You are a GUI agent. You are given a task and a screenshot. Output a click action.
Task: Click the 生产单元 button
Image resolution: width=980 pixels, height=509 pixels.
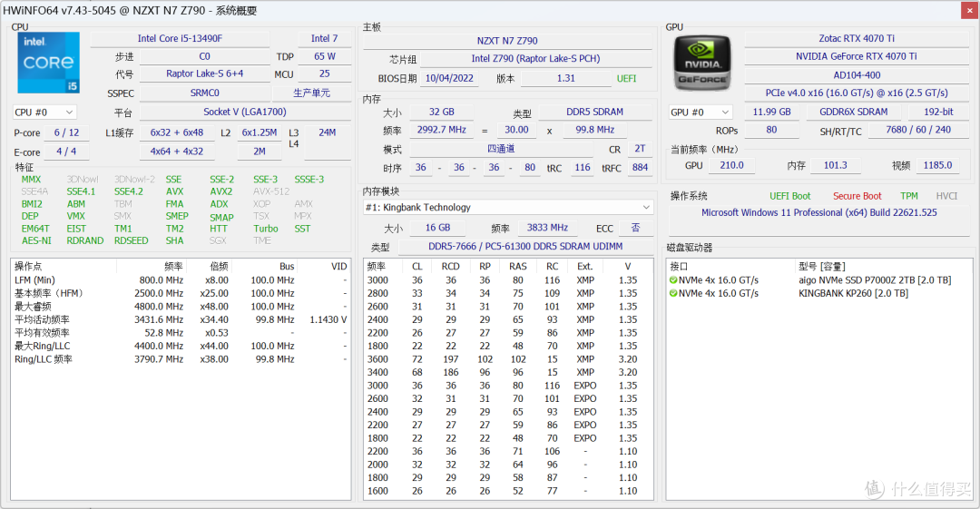(312, 93)
